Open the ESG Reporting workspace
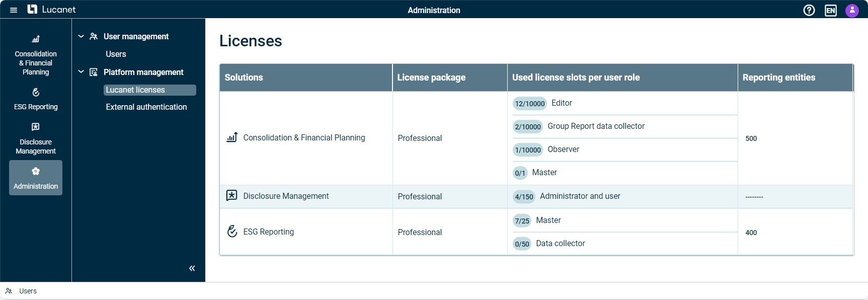868x300 pixels. point(36,99)
